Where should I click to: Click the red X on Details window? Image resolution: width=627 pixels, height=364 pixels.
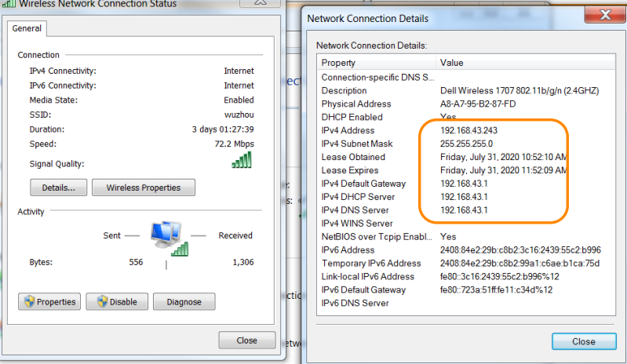click(605, 15)
